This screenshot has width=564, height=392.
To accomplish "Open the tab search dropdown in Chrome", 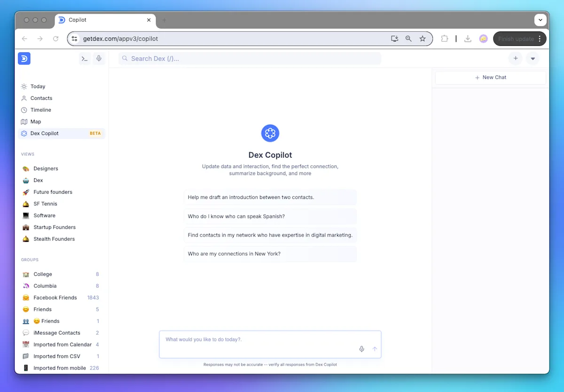I will (540, 20).
